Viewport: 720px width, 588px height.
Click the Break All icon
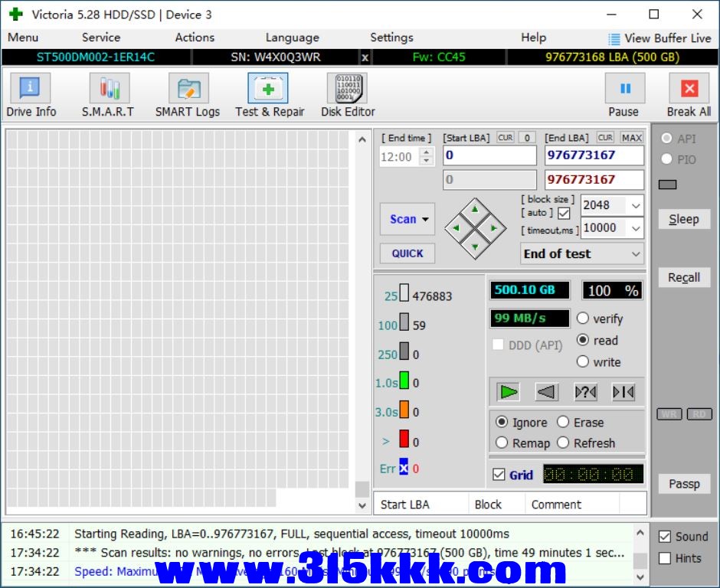tap(689, 88)
